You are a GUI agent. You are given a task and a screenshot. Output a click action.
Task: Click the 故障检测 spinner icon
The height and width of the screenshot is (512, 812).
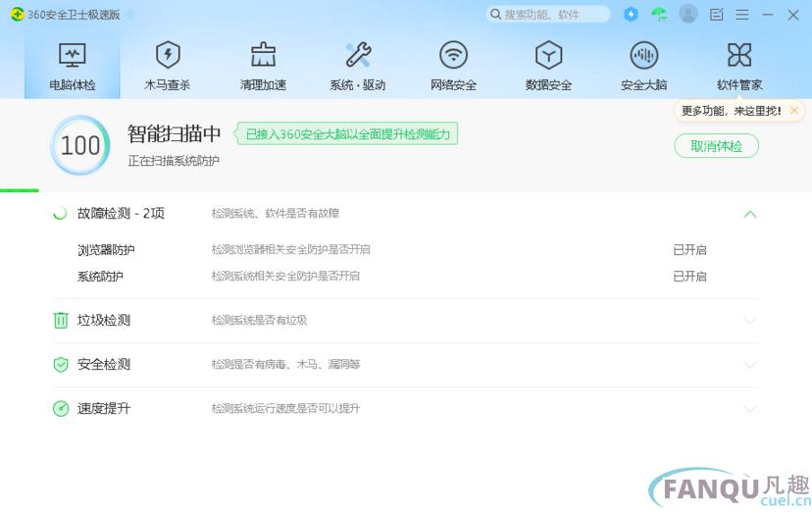pyautogui.click(x=60, y=213)
